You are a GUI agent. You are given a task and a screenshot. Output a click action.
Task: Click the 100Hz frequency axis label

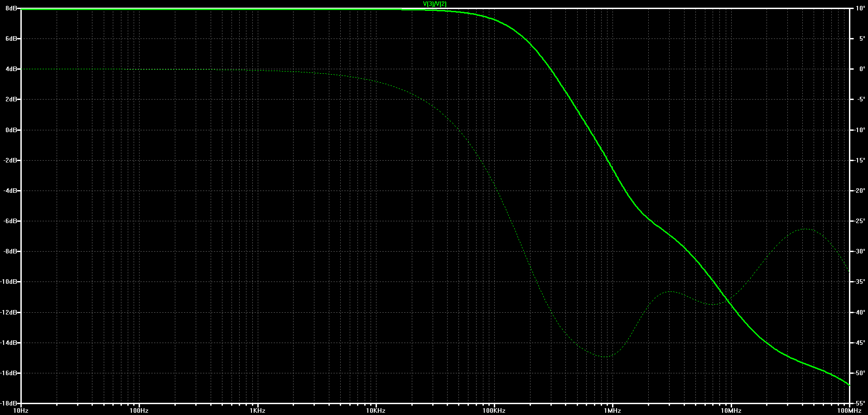pos(139,410)
